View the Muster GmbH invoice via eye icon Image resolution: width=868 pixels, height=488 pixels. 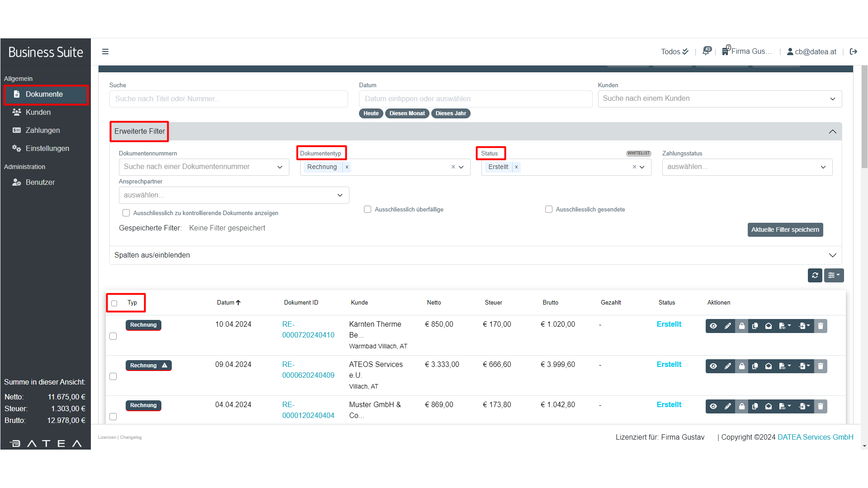click(713, 406)
